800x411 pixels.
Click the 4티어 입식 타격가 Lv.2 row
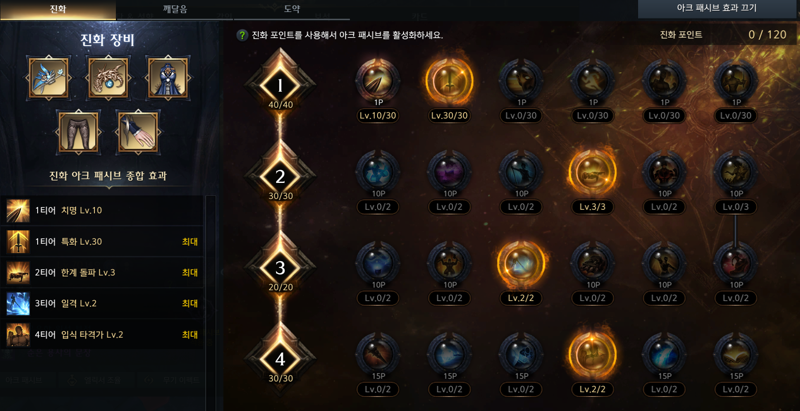pyautogui.click(x=102, y=335)
